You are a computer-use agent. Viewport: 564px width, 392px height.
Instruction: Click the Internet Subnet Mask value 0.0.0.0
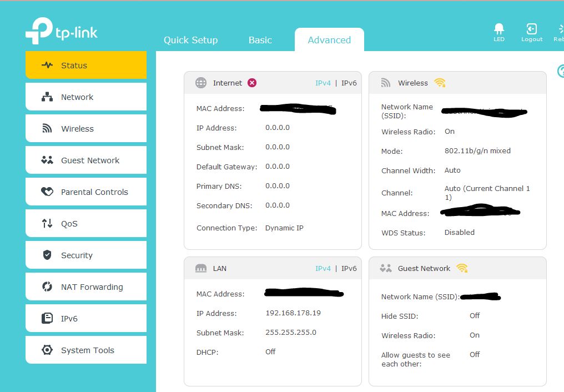pos(278,147)
